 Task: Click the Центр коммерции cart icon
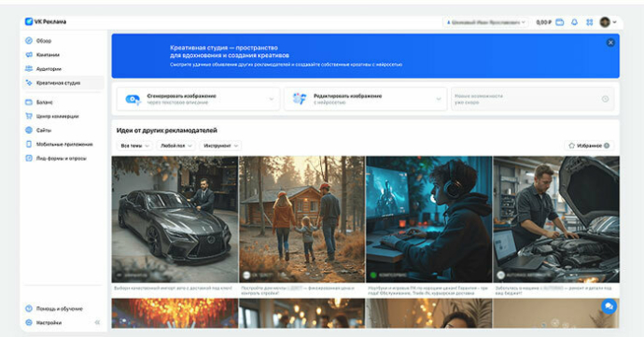point(29,116)
